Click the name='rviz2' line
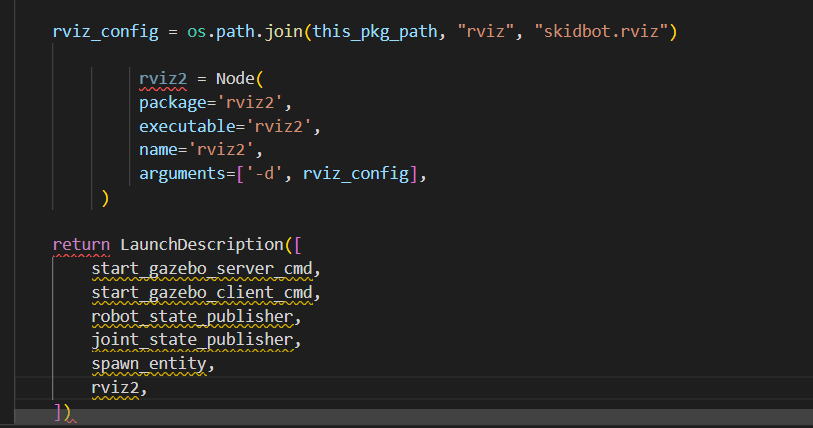 pyautogui.click(x=201, y=150)
